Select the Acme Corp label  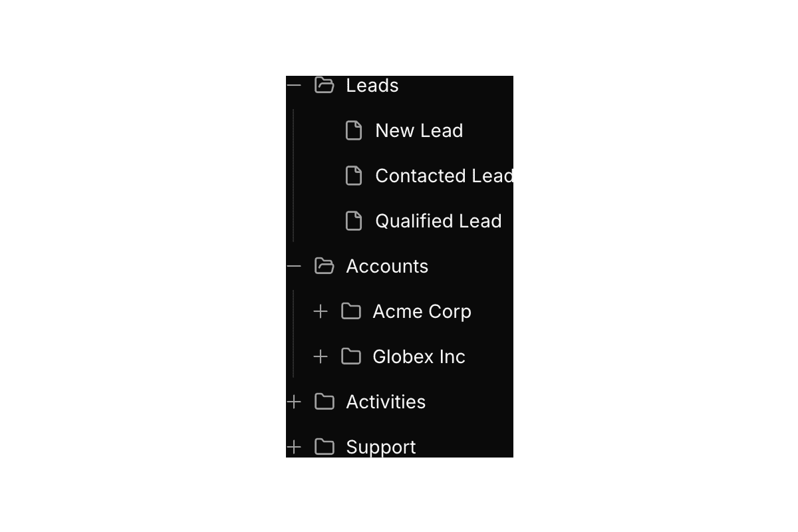pos(422,311)
